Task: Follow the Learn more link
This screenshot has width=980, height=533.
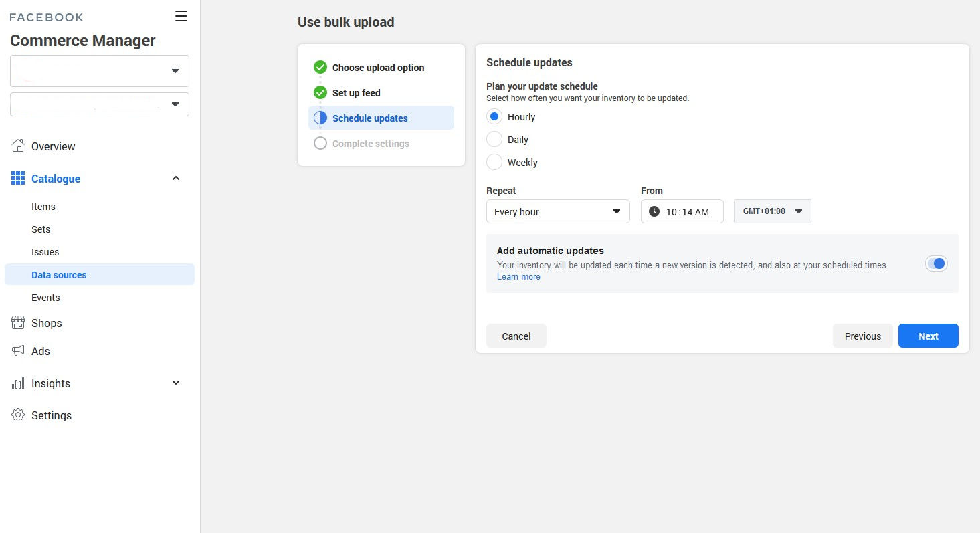Action: click(518, 276)
